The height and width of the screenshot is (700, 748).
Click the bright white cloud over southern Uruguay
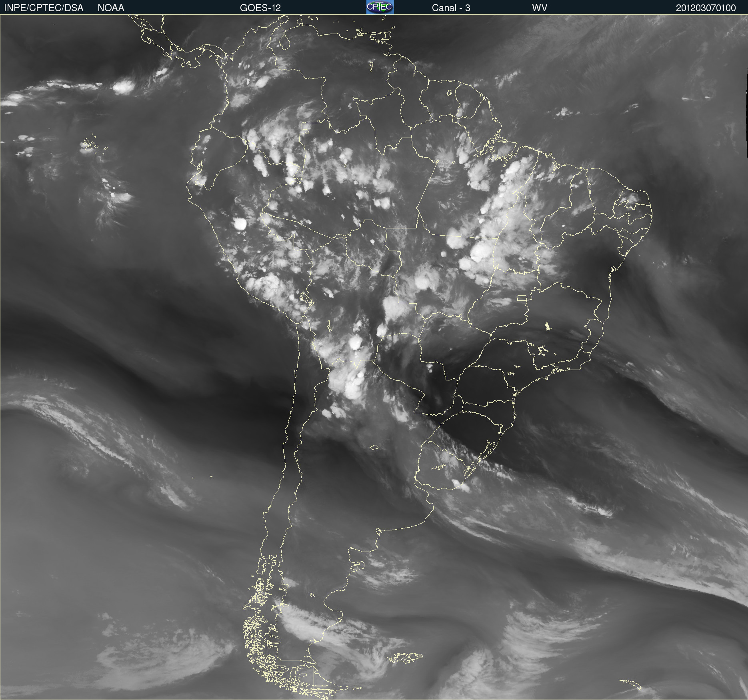tap(460, 485)
